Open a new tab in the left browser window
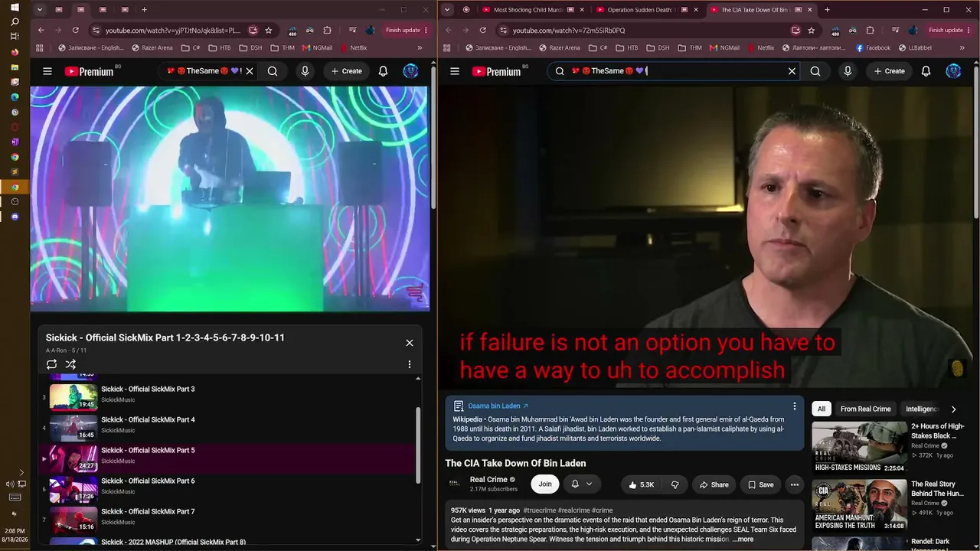Screen dimensions: 980x551 (144, 10)
